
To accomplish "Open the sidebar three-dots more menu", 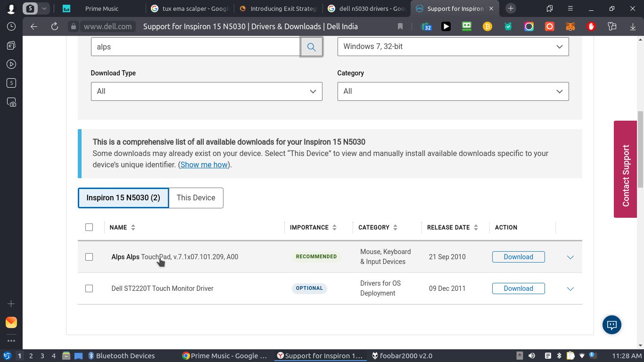I will pos(11,341).
